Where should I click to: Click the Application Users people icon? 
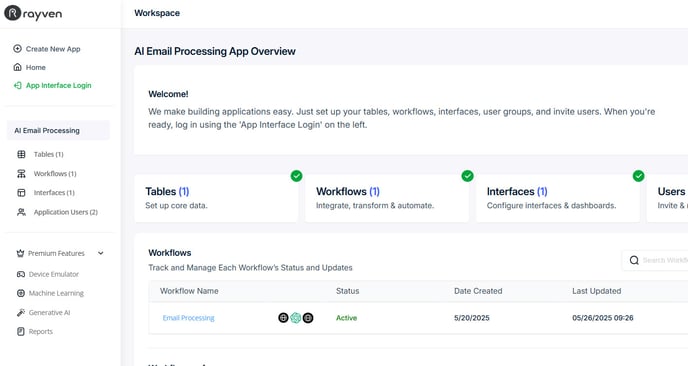tap(21, 212)
